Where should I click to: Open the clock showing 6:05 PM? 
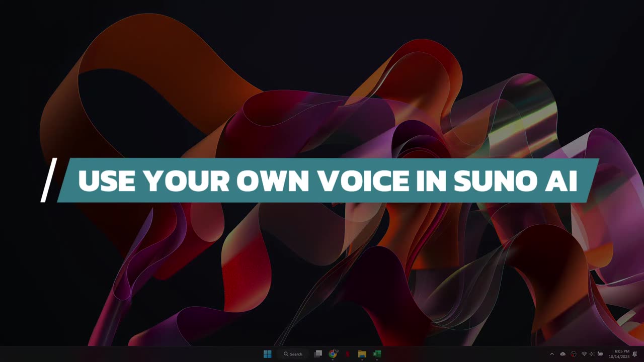[619, 354]
